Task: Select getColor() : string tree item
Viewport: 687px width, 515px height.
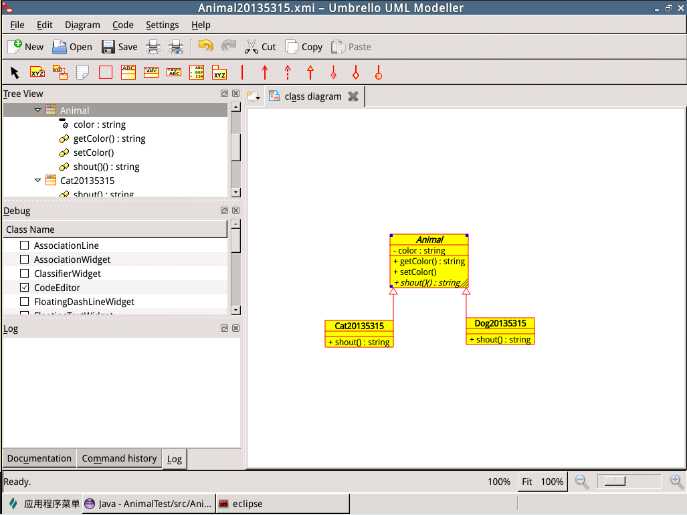Action: click(109, 139)
